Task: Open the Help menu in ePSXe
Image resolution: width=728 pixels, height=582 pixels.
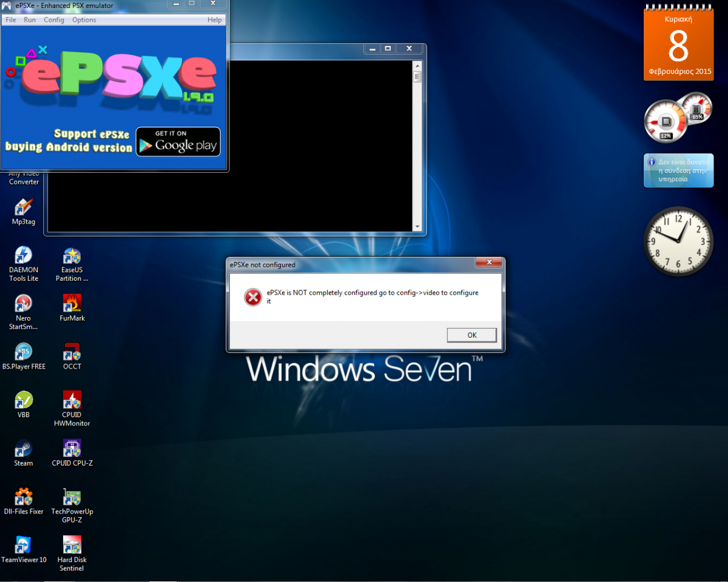Action: click(215, 20)
